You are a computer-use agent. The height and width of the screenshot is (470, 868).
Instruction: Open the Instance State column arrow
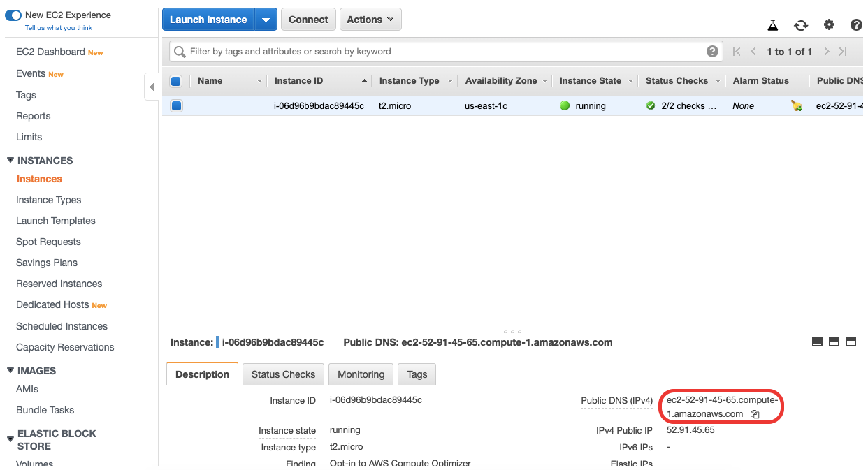coord(630,81)
